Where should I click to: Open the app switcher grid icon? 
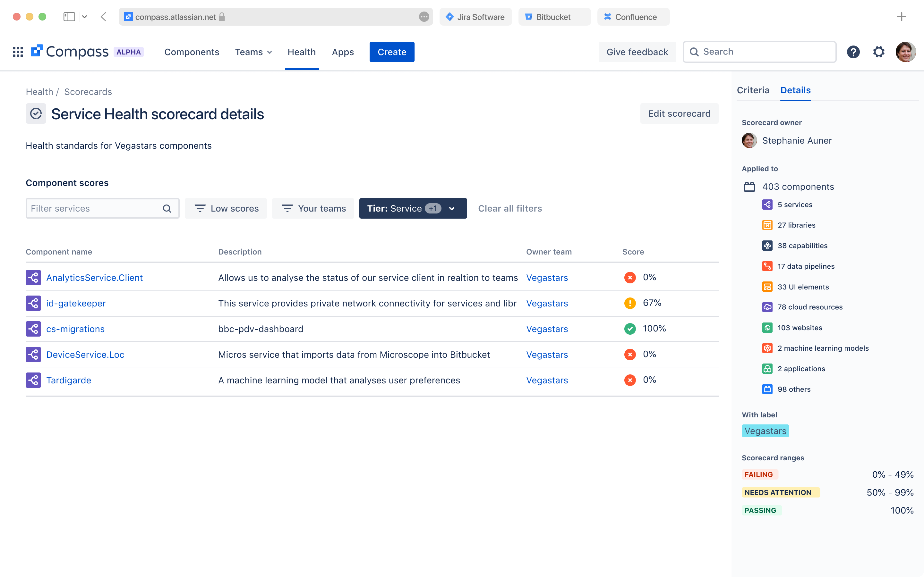click(18, 52)
